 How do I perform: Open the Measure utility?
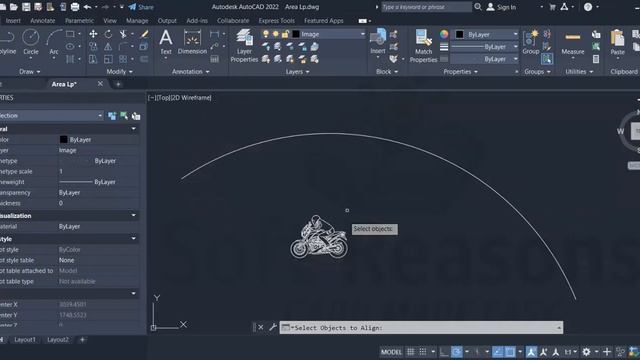click(x=573, y=42)
